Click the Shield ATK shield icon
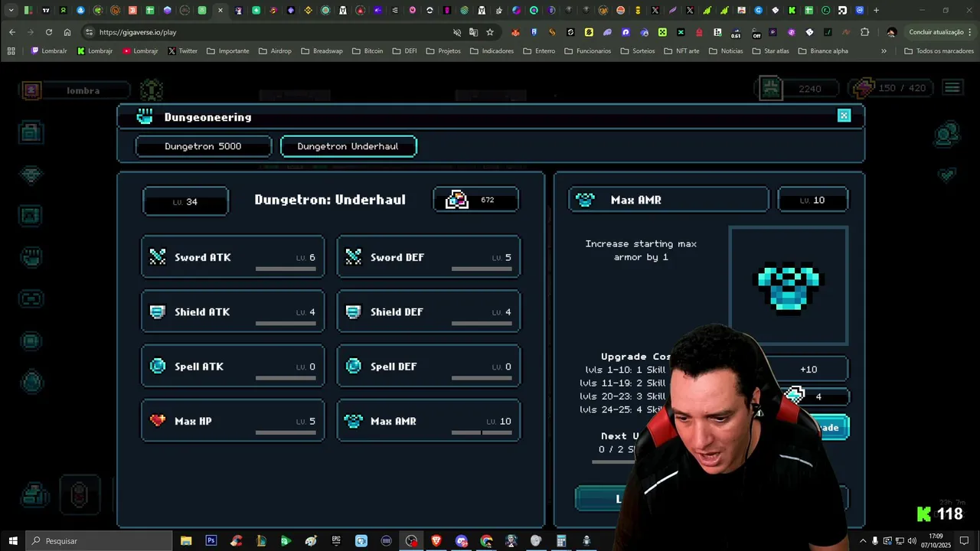The image size is (980, 551). pyautogui.click(x=158, y=311)
